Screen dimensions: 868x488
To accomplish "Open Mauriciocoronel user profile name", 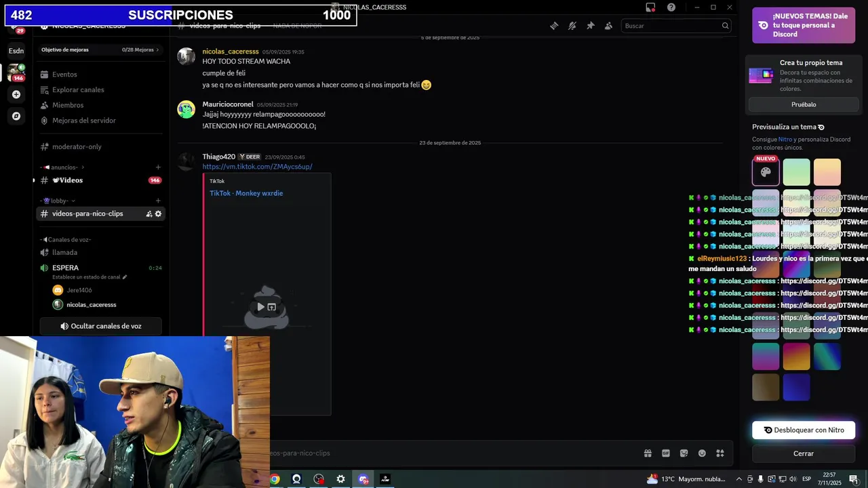I will 228,104.
